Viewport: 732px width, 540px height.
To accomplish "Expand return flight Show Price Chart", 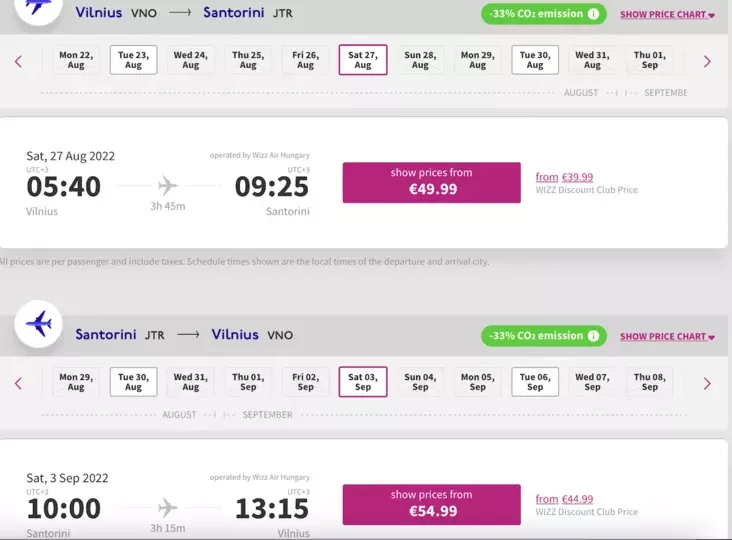I will pyautogui.click(x=667, y=337).
